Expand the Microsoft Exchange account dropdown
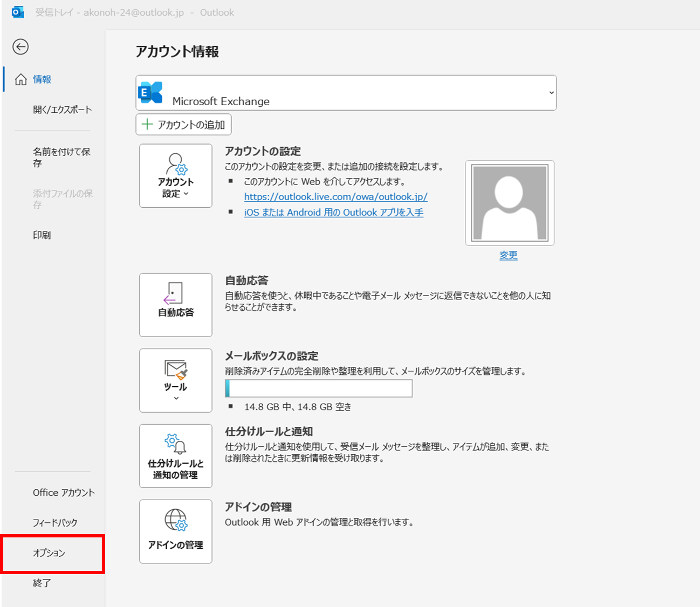The image size is (700, 607). click(551, 93)
